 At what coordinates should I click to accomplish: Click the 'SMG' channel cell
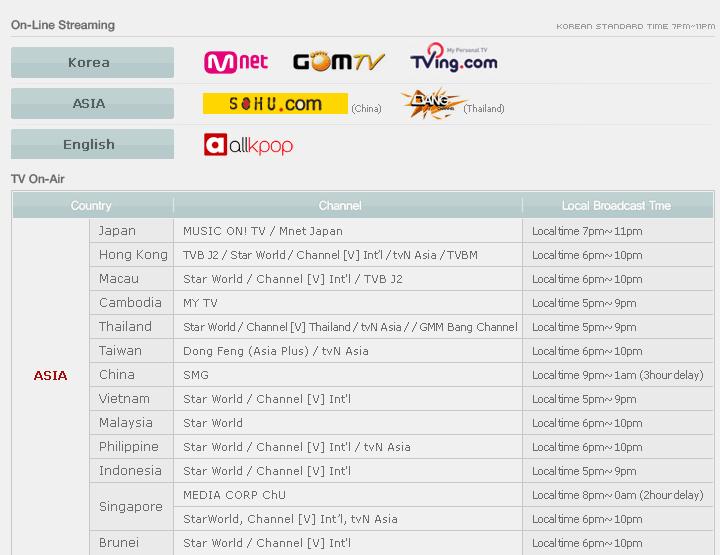[348, 375]
